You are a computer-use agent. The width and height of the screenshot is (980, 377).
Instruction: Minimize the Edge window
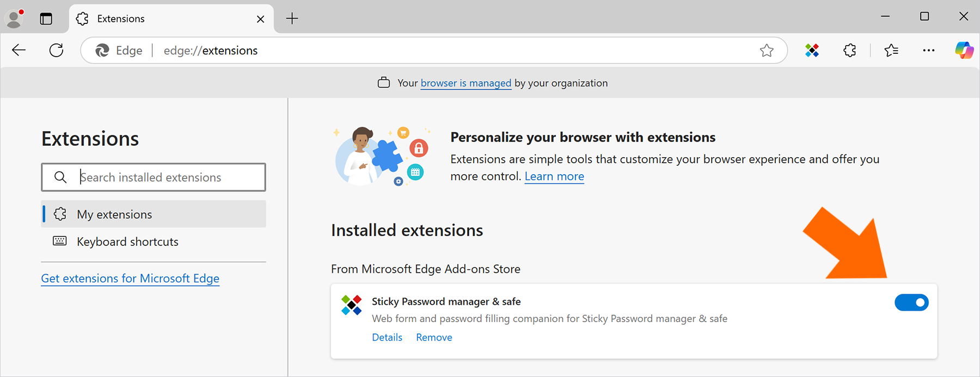pyautogui.click(x=885, y=16)
